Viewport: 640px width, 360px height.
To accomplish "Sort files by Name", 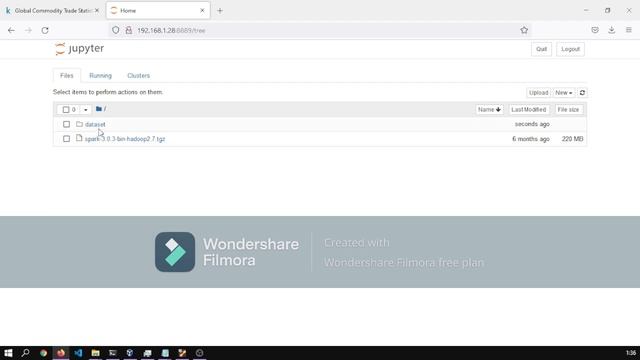I will 489,109.
